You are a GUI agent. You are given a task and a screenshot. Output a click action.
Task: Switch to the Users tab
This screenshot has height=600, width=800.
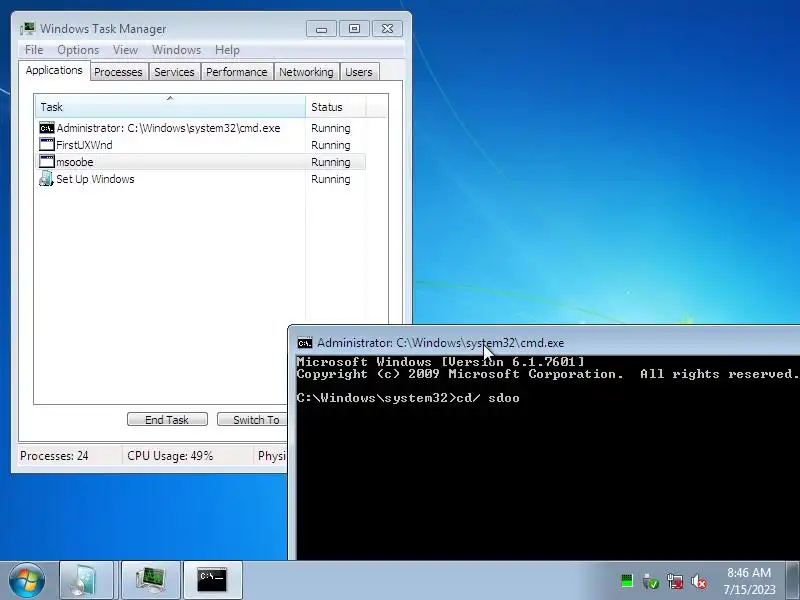[x=359, y=72]
